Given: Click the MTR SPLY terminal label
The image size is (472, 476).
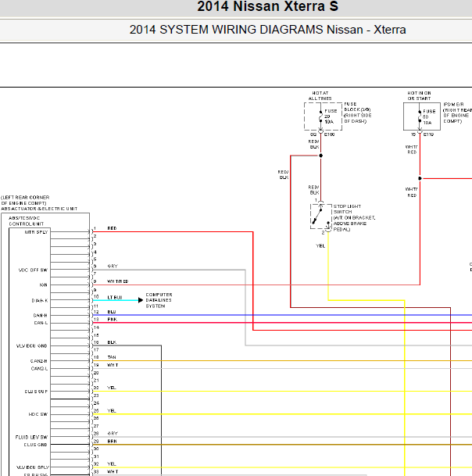Looking at the screenshot, I should [36, 232].
